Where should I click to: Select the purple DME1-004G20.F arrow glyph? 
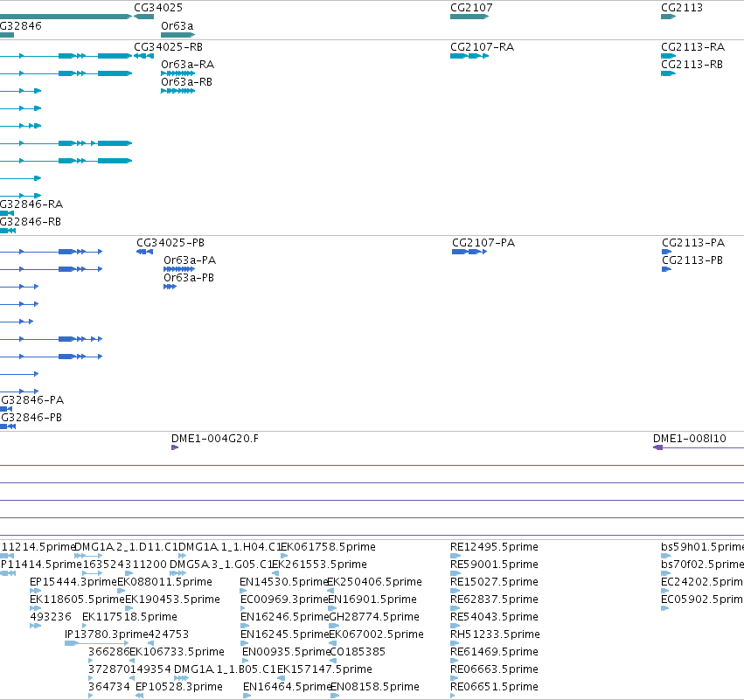175,447
